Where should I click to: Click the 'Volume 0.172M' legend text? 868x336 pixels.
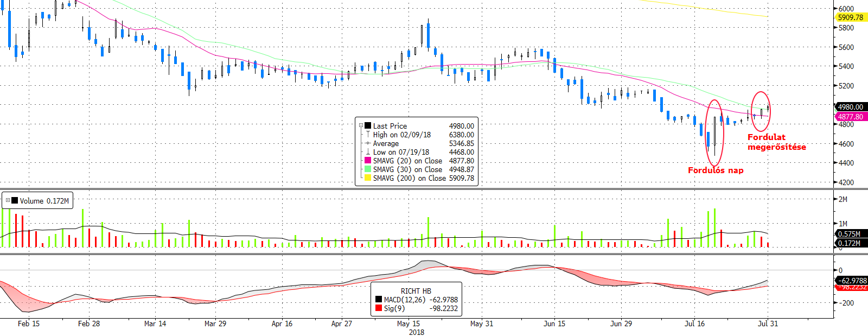pos(44,201)
